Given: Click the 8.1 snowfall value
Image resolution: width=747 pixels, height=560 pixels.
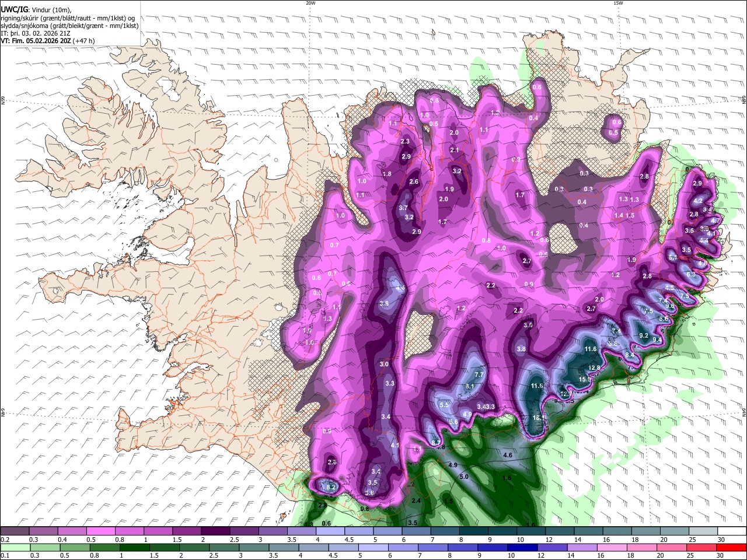Looking at the screenshot, I should (469, 386).
